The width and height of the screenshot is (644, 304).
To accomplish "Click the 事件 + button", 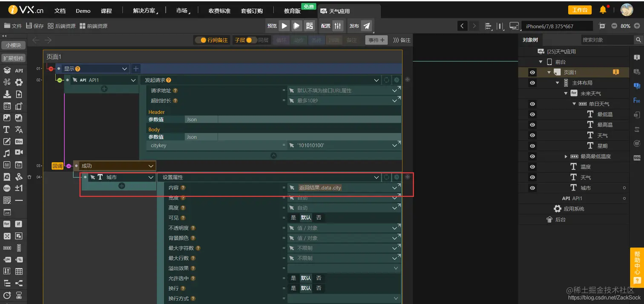I will coord(377,40).
